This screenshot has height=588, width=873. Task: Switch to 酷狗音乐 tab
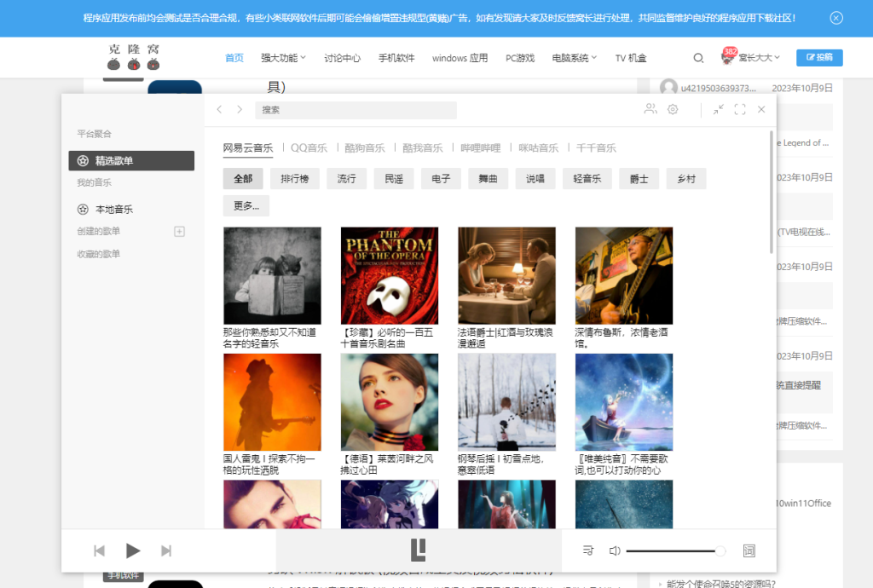[365, 148]
